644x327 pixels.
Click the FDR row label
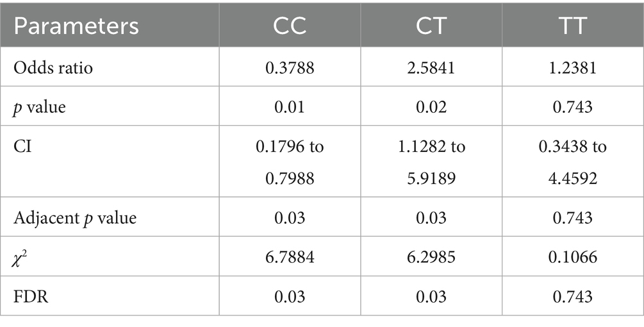(x=28, y=298)
